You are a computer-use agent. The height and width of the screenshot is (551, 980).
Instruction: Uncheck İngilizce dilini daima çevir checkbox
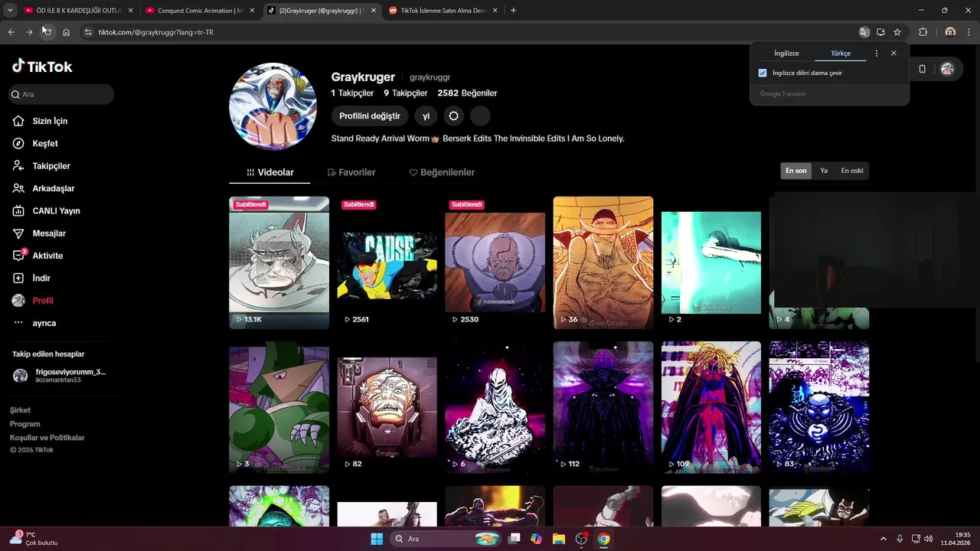(763, 73)
